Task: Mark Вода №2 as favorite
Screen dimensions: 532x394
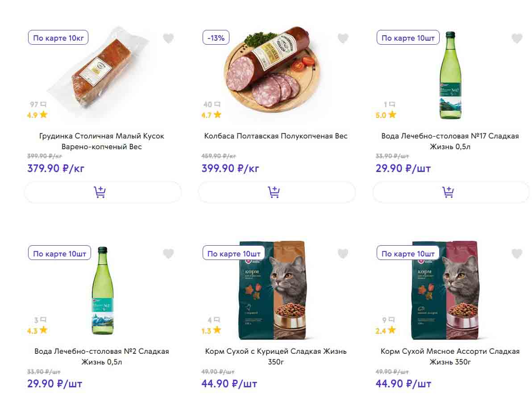Action: tap(168, 254)
